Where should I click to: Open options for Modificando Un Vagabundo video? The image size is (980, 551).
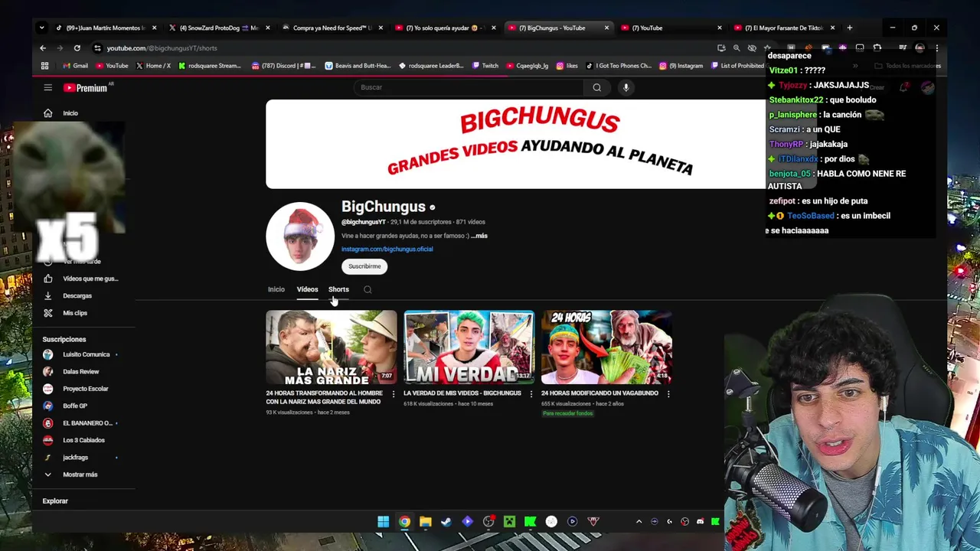668,394
